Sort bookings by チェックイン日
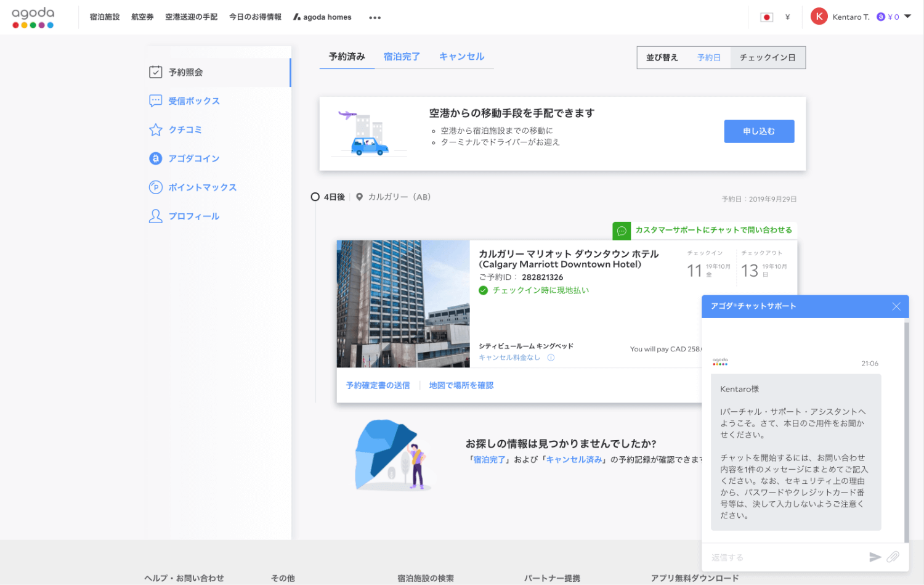 click(x=768, y=57)
